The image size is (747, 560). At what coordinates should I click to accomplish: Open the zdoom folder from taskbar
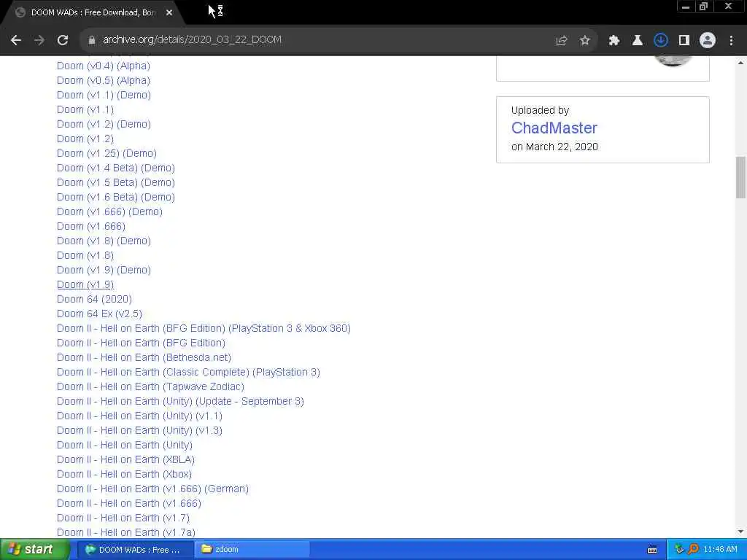(252, 550)
